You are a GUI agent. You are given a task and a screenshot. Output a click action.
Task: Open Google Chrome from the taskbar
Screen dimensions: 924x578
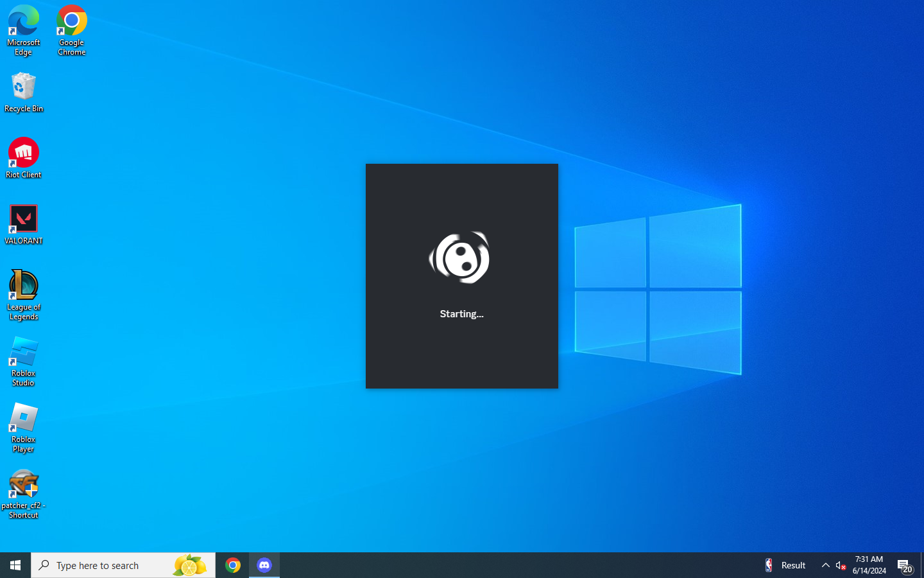[233, 565]
